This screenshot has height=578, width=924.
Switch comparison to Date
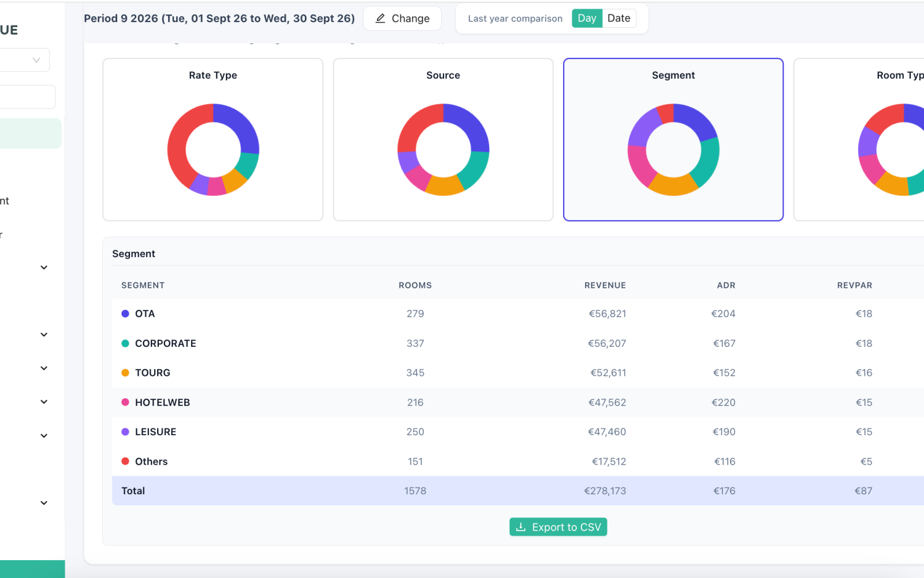point(619,18)
